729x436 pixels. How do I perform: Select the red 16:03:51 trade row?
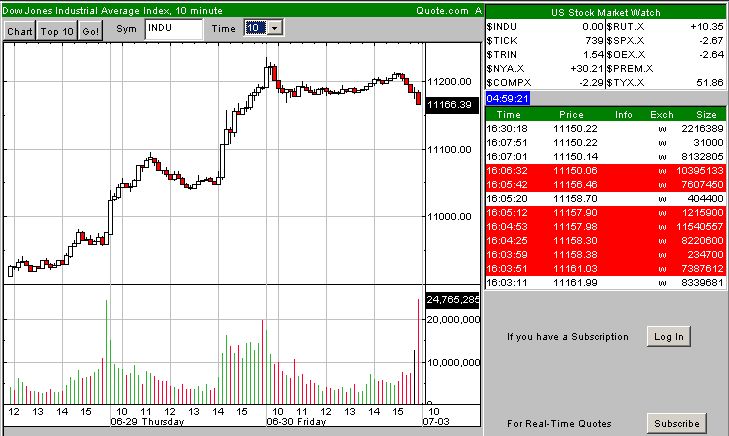point(605,268)
